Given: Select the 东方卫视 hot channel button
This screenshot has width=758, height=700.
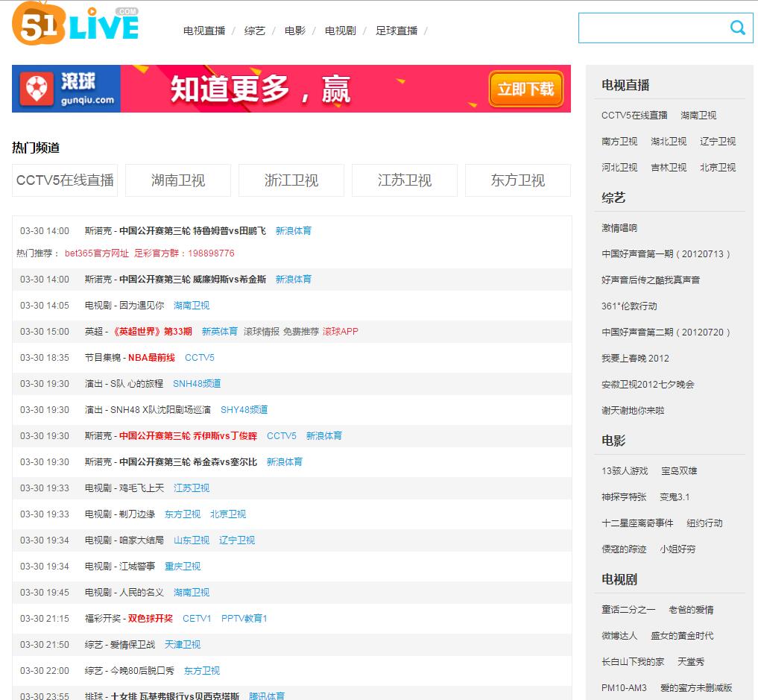Looking at the screenshot, I should click(518, 180).
